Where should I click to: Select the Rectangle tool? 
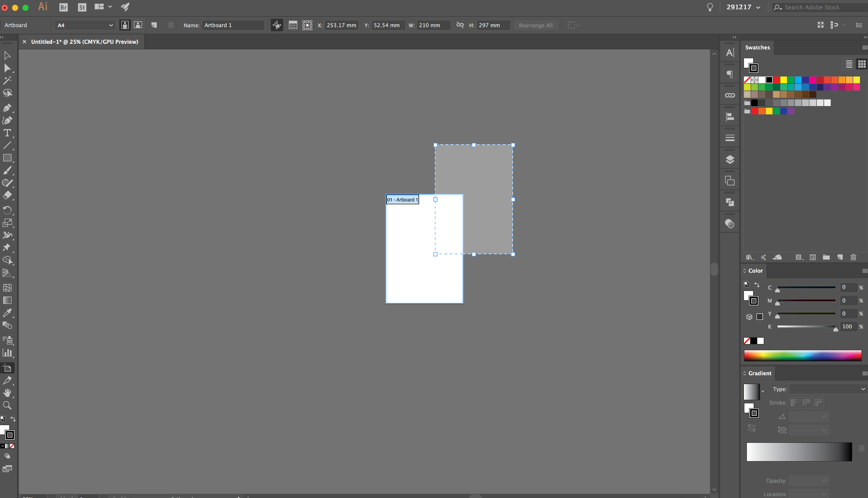(x=7, y=158)
